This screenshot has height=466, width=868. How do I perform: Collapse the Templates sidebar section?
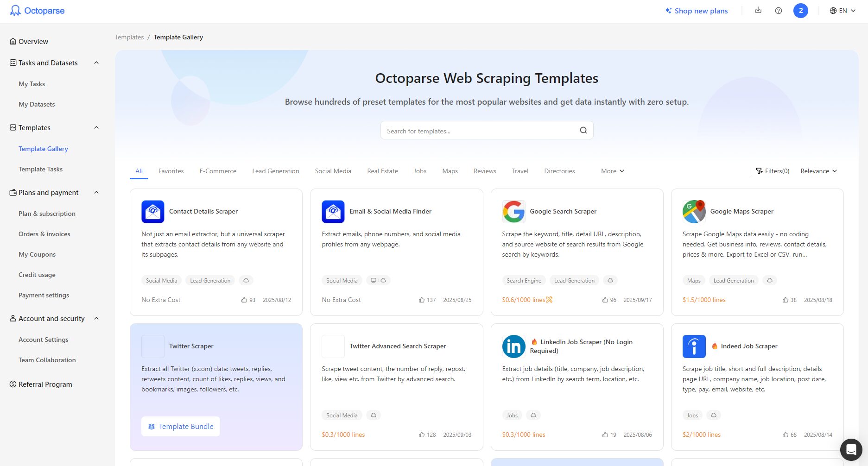click(96, 127)
